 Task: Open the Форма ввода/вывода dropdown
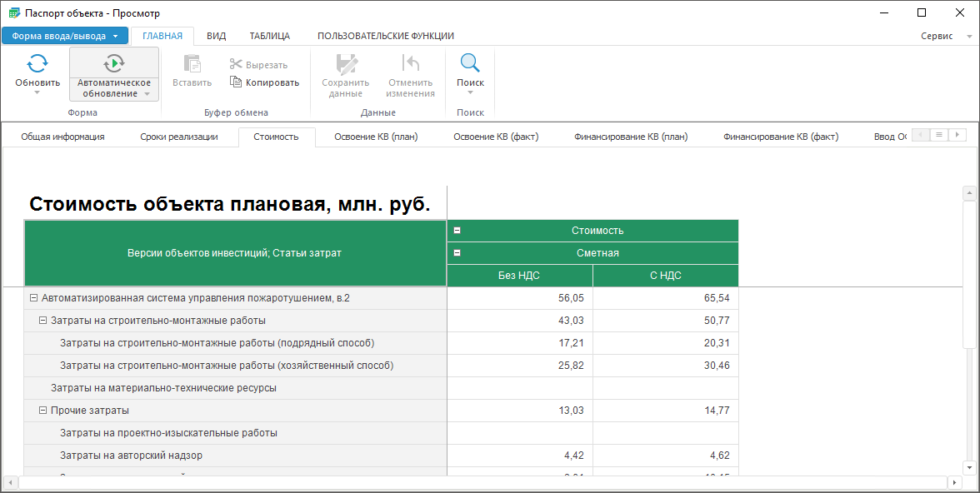[x=65, y=36]
